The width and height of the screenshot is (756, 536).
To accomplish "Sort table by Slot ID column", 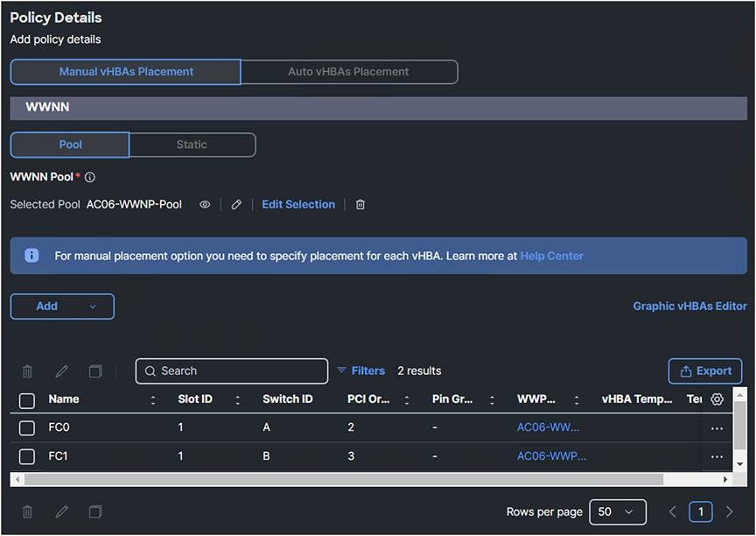I will tap(238, 399).
